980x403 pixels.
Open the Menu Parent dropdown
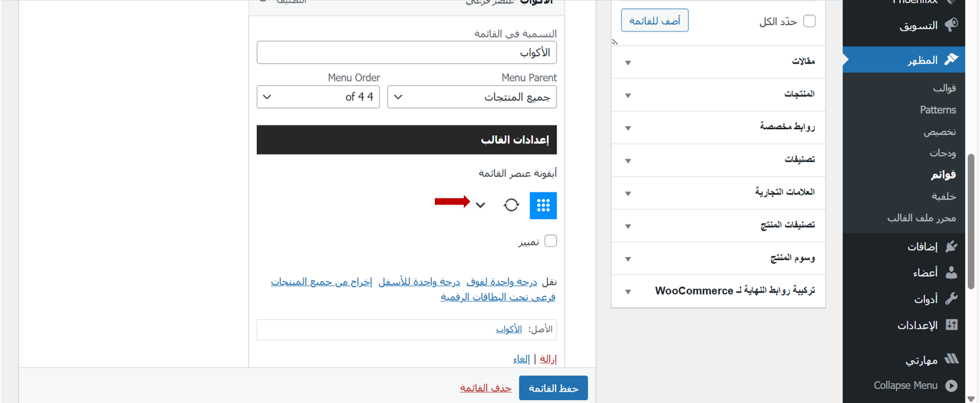point(472,97)
